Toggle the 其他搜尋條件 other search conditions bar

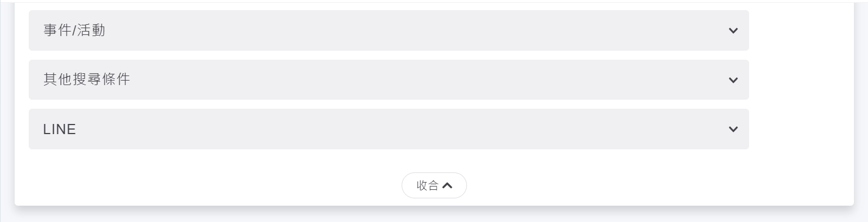pyautogui.click(x=389, y=80)
